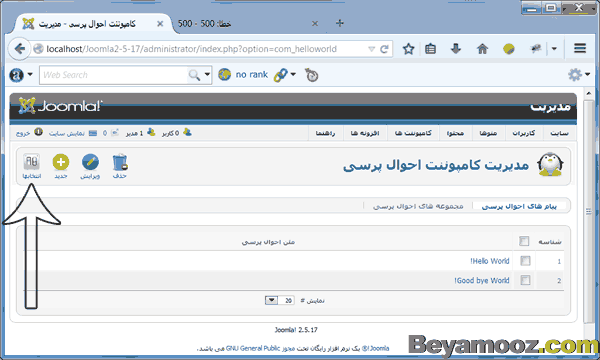This screenshot has height=360, width=600.
Task: Toggle the select-all checkbox in table header
Action: click(x=524, y=241)
